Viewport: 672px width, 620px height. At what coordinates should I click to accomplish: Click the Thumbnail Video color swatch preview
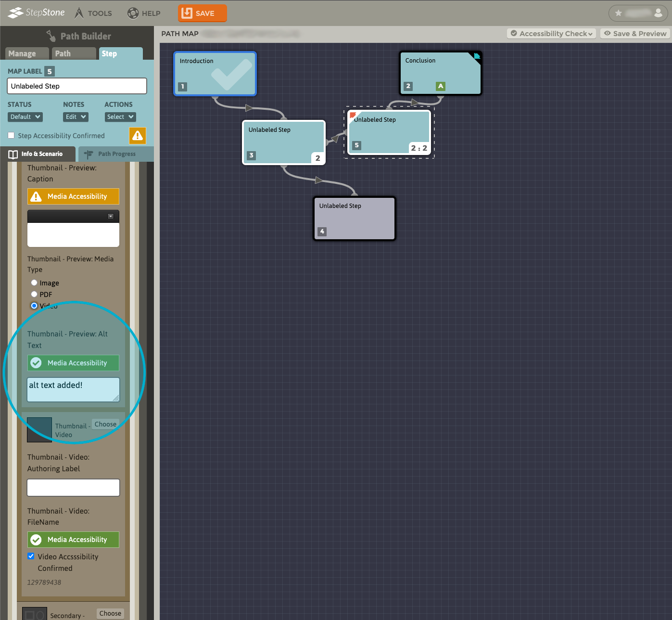pyautogui.click(x=39, y=429)
